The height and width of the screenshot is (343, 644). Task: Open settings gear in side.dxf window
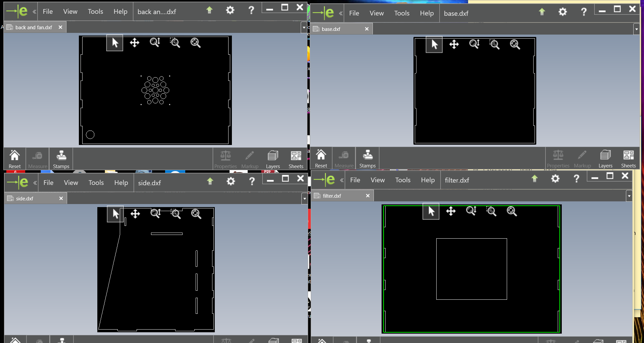point(231,182)
